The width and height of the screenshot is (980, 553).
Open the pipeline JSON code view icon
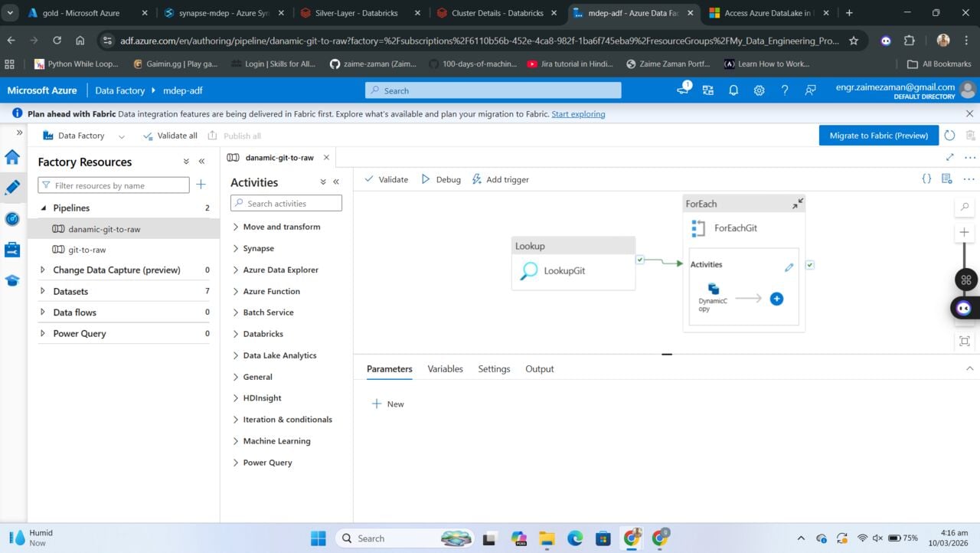[x=926, y=179]
